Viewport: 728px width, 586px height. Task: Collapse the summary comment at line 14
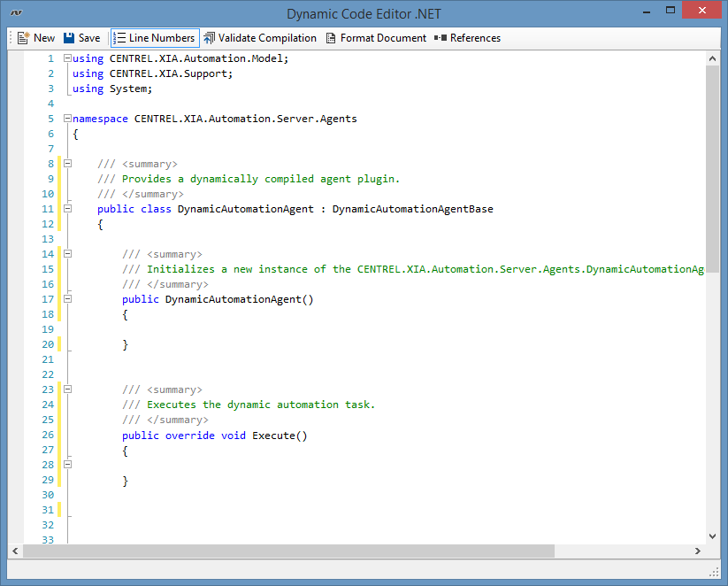pyautogui.click(x=67, y=254)
